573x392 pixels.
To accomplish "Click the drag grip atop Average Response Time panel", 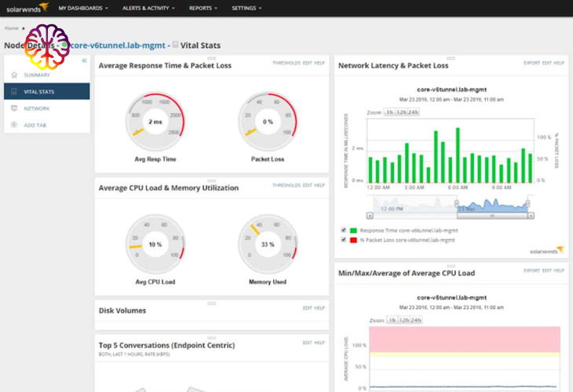I will click(212, 58).
